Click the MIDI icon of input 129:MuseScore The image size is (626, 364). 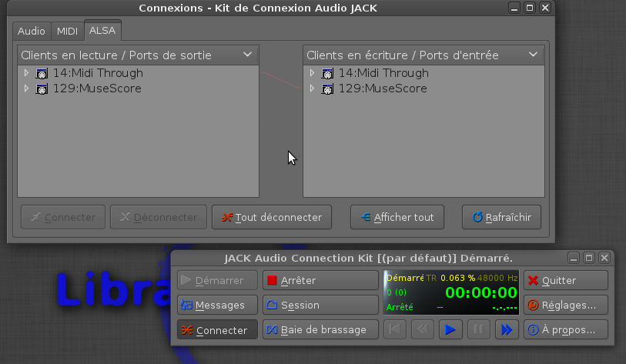point(327,88)
